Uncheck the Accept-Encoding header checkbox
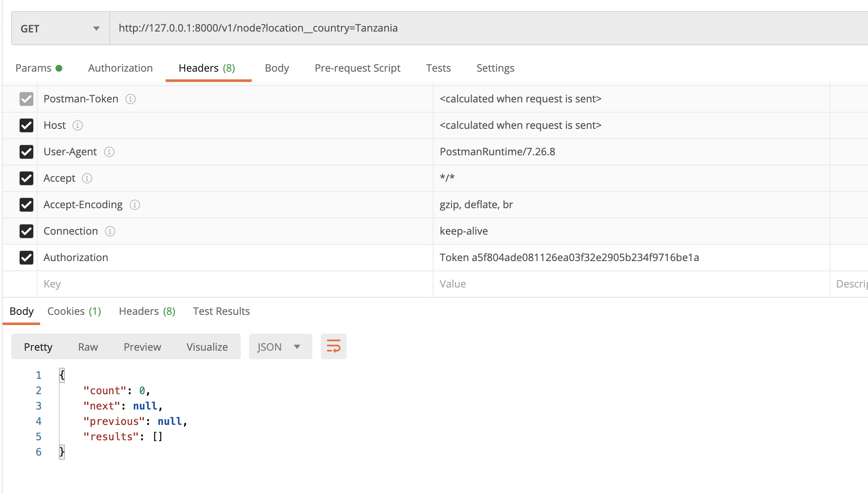Viewport: 868px width, 494px height. (x=26, y=205)
